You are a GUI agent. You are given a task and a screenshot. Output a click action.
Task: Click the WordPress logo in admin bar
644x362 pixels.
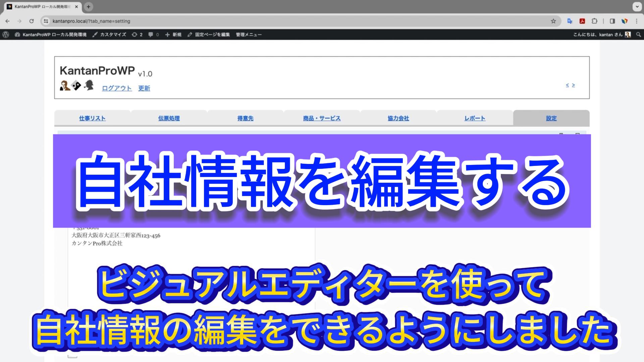click(x=6, y=35)
